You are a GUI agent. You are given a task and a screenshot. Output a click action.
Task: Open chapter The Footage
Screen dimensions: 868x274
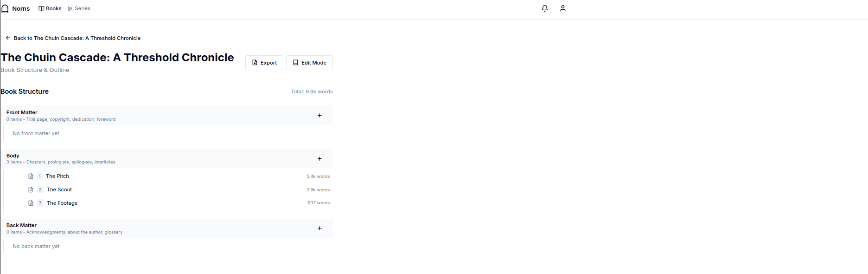pyautogui.click(x=62, y=203)
